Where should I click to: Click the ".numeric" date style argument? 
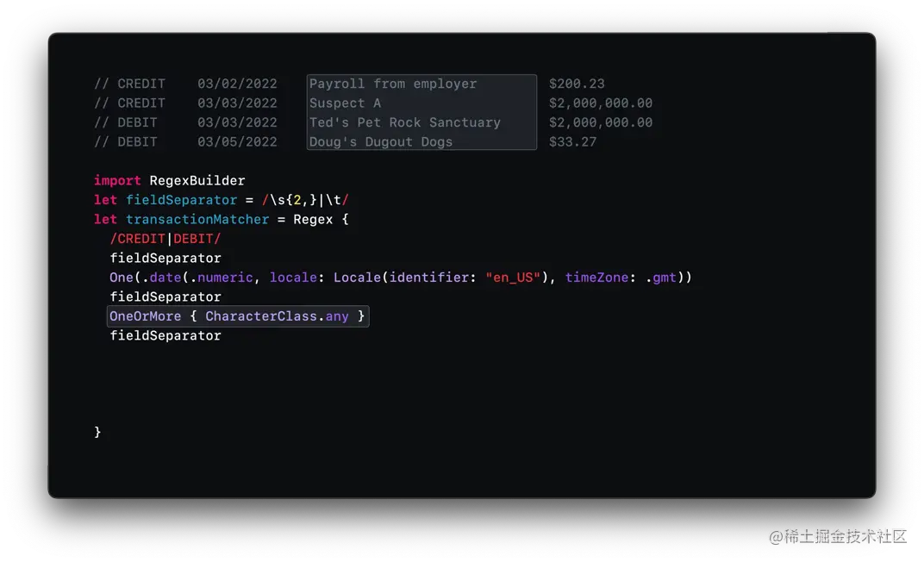221,278
